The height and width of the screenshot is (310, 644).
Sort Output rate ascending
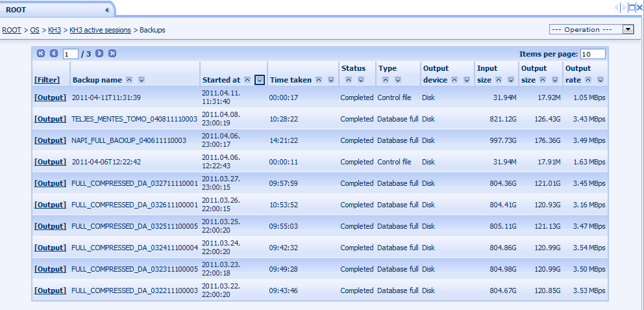pyautogui.click(x=588, y=80)
